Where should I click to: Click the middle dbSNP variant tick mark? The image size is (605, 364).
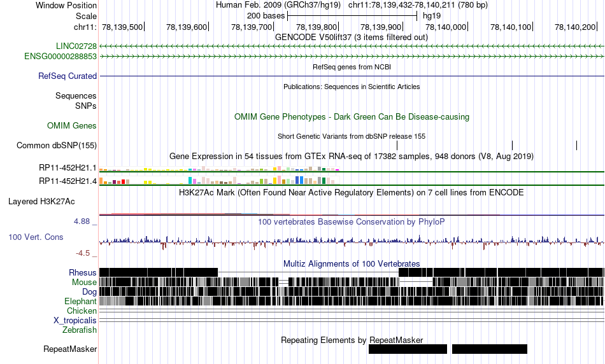click(513, 145)
